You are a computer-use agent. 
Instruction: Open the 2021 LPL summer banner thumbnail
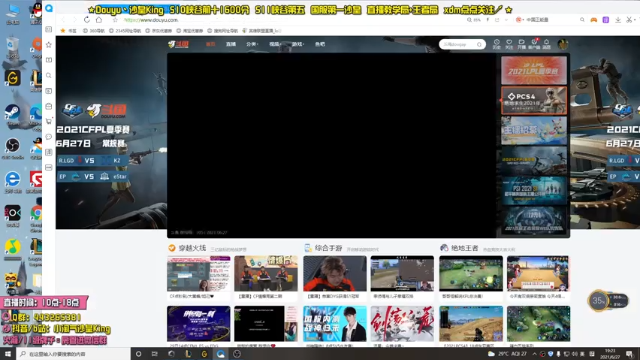[x=534, y=70]
